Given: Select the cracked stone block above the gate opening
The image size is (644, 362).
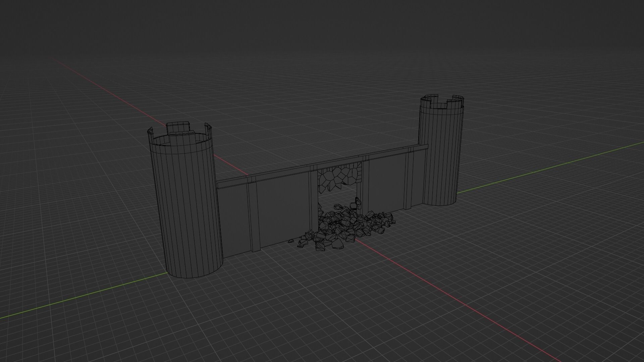Looking at the screenshot, I should click(x=339, y=178).
